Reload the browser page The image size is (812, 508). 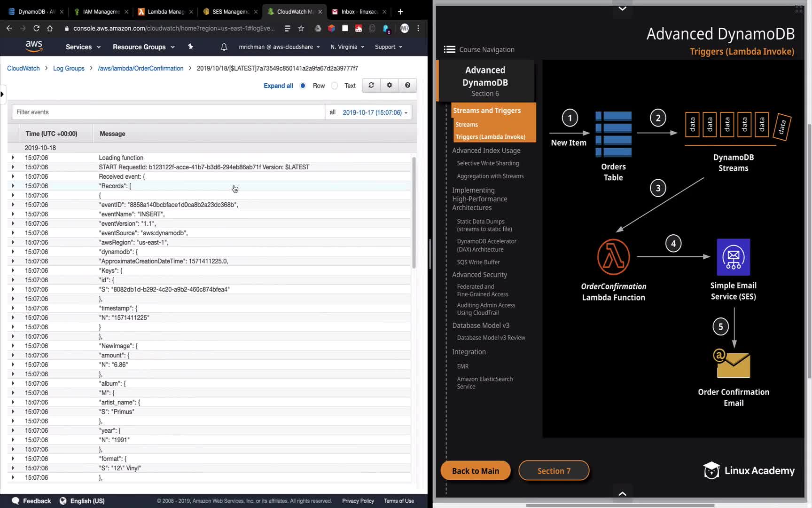point(36,28)
